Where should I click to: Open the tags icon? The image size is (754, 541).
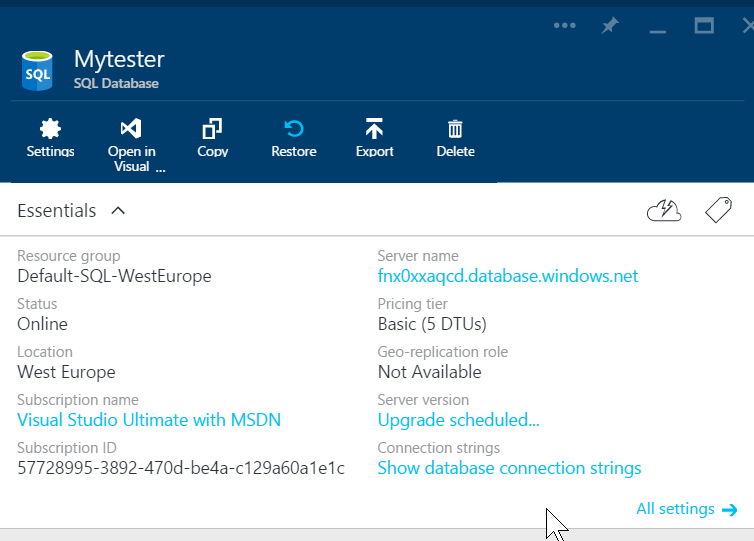718,210
